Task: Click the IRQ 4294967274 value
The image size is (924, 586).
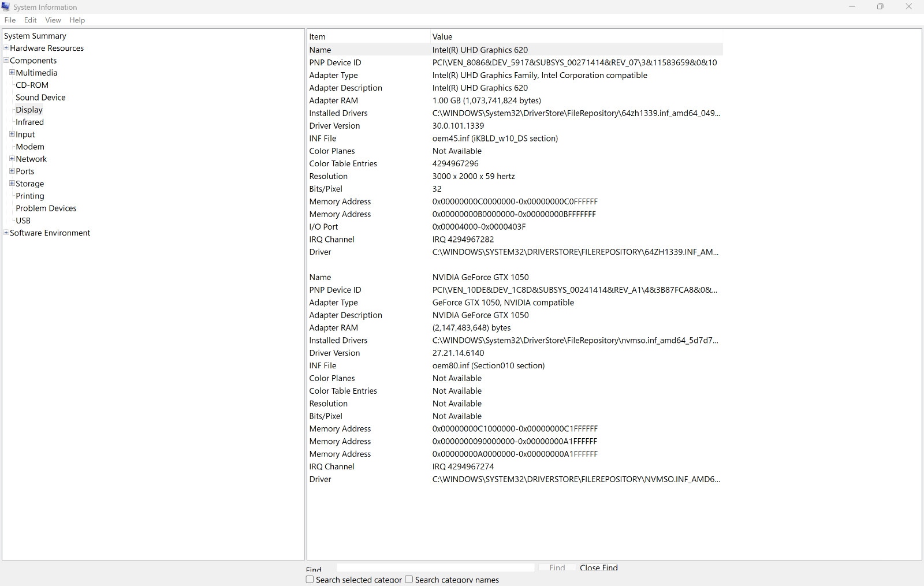Action: click(463, 467)
